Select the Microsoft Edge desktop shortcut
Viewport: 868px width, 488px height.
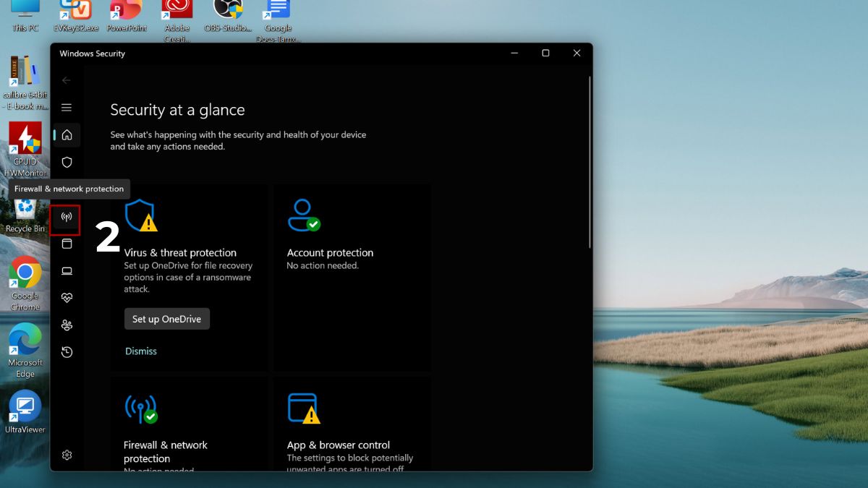[25, 351]
